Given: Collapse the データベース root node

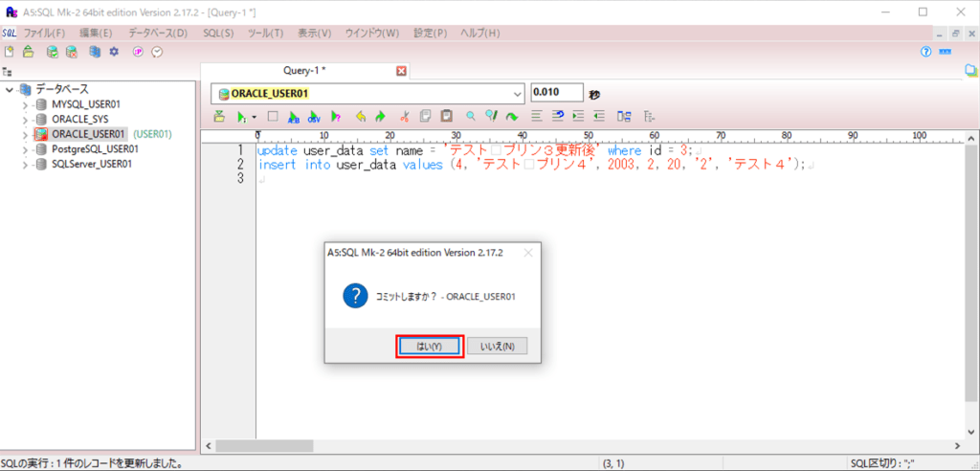Looking at the screenshot, I should pos(10,89).
